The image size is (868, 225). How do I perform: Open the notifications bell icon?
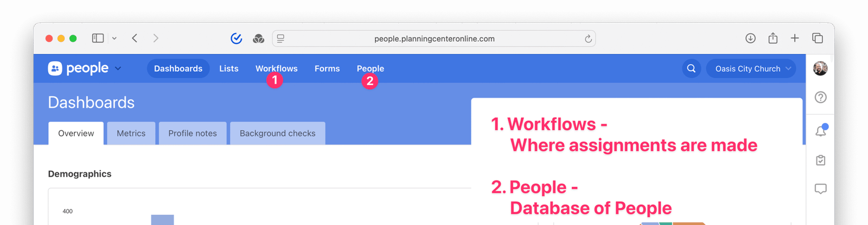coord(820,131)
